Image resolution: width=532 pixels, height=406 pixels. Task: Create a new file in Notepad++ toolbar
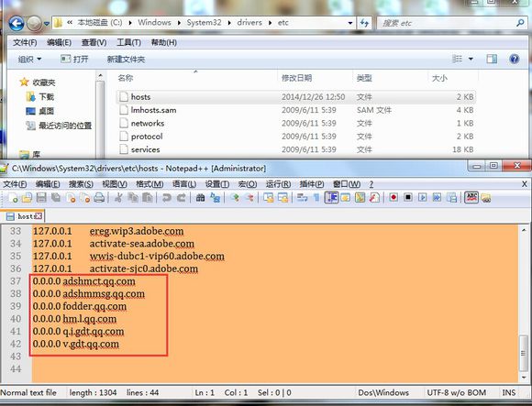pos(13,197)
